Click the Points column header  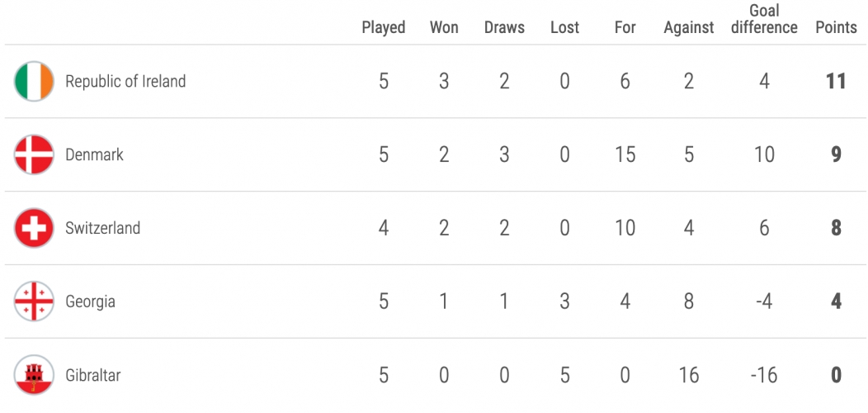(836, 27)
